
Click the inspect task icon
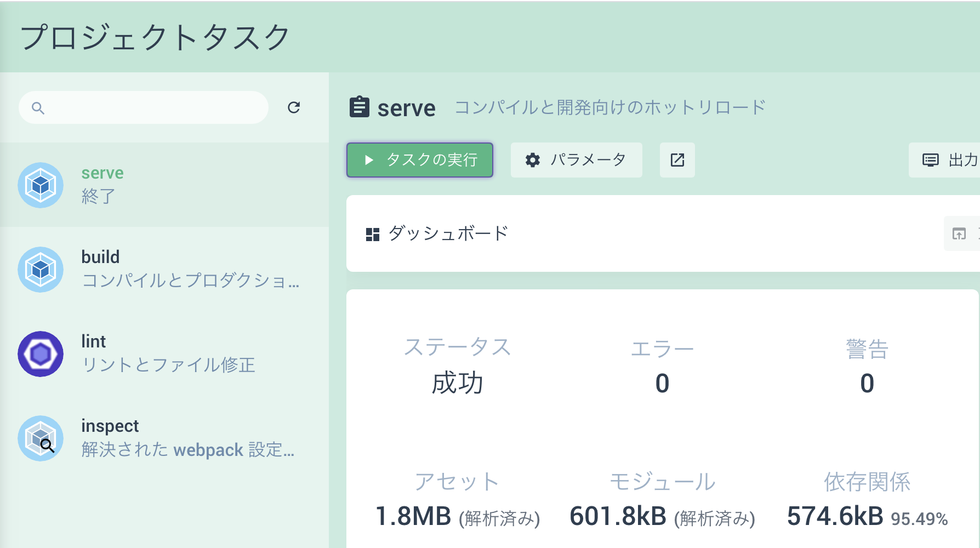point(41,438)
